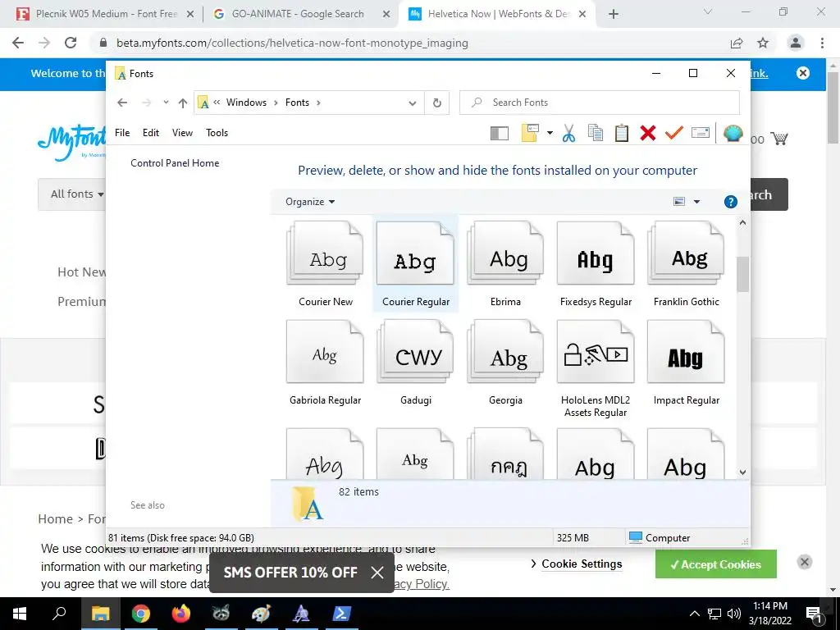This screenshot has width=840, height=630.
Task: Bookmark this page with star icon
Action: [763, 43]
